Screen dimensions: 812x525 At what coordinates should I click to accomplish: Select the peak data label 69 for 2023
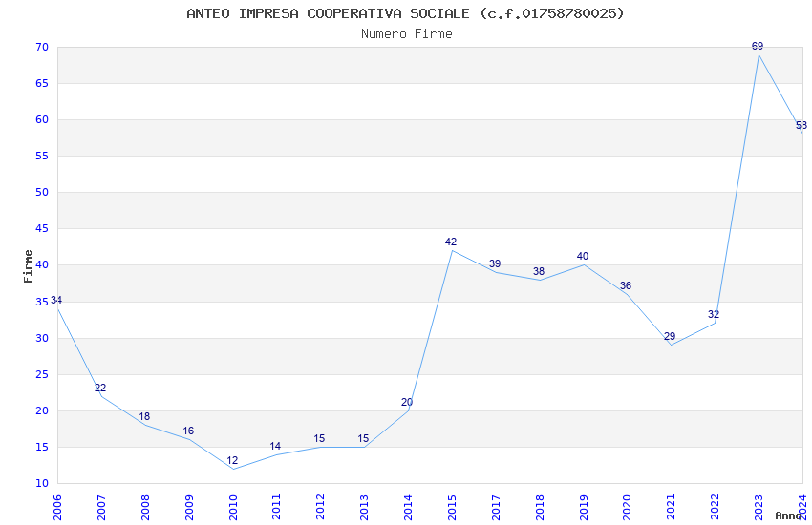click(758, 46)
